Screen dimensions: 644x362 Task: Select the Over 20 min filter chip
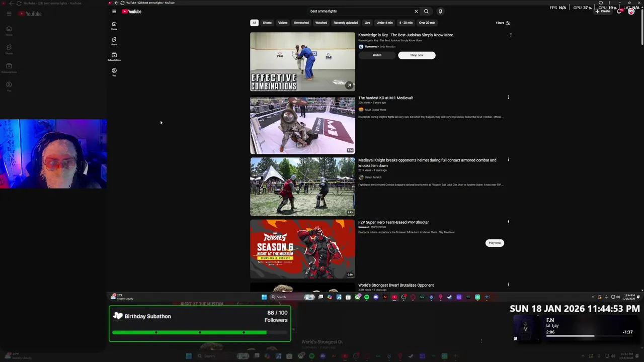(427, 23)
